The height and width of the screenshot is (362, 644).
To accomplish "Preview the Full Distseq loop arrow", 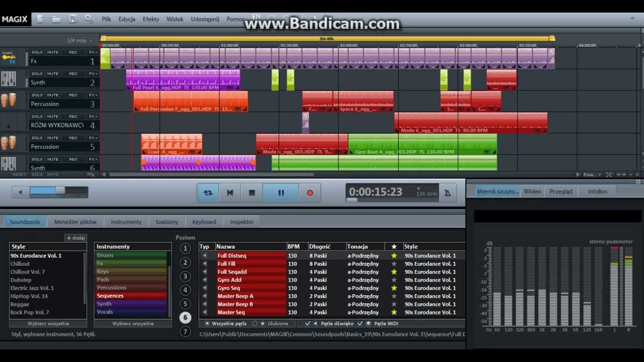I will [x=205, y=255].
